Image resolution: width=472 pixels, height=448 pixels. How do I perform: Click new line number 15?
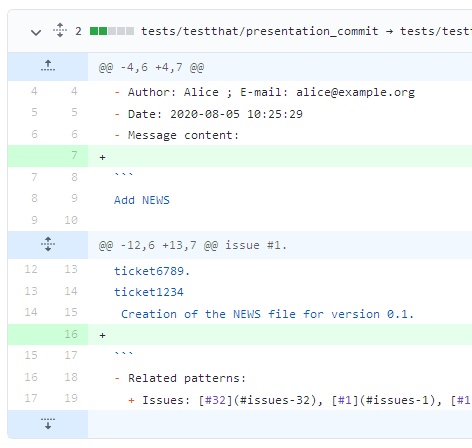pyautogui.click(x=71, y=312)
